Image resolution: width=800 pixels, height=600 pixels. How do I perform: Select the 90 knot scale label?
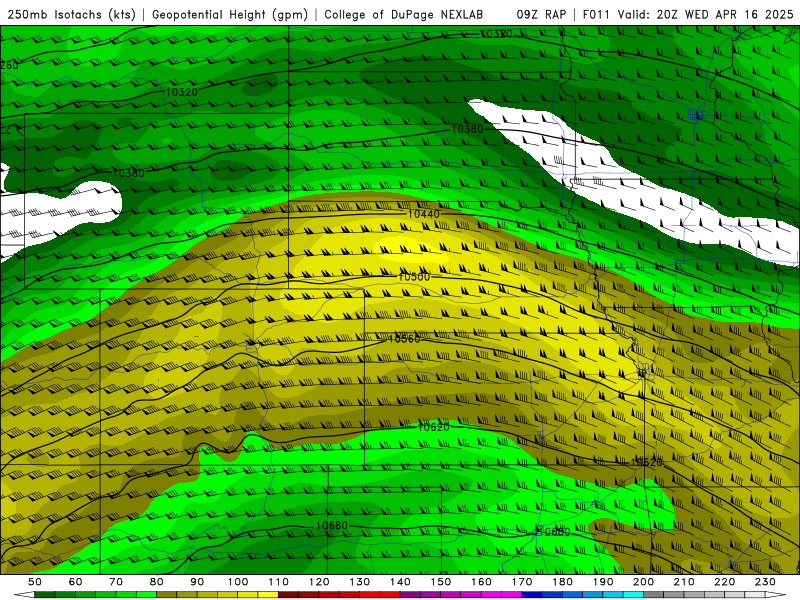point(197,582)
